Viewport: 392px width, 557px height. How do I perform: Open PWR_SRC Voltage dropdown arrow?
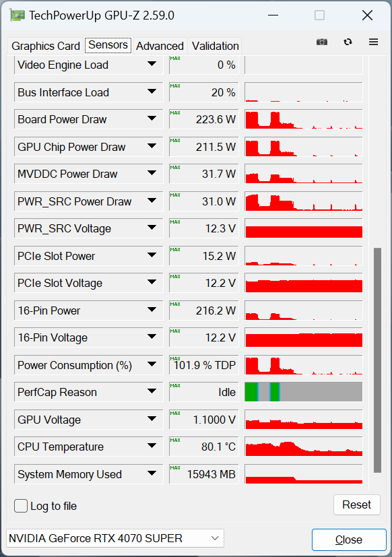152,228
